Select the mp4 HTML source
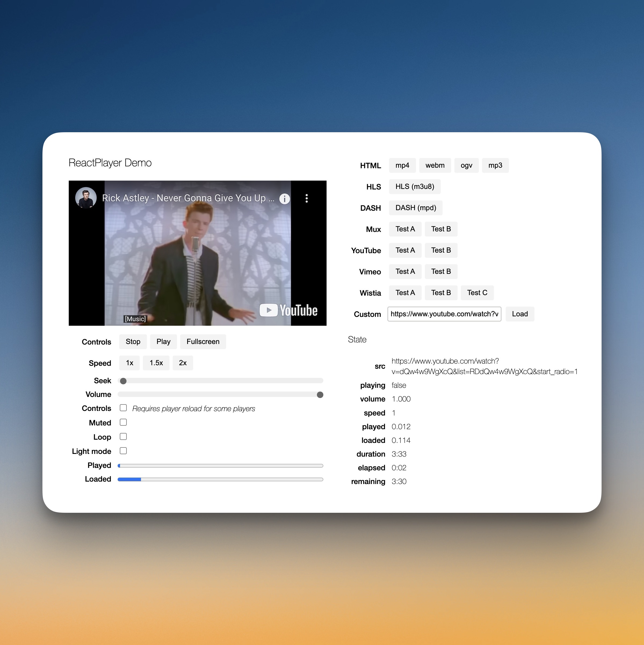This screenshot has height=645, width=644. point(402,165)
